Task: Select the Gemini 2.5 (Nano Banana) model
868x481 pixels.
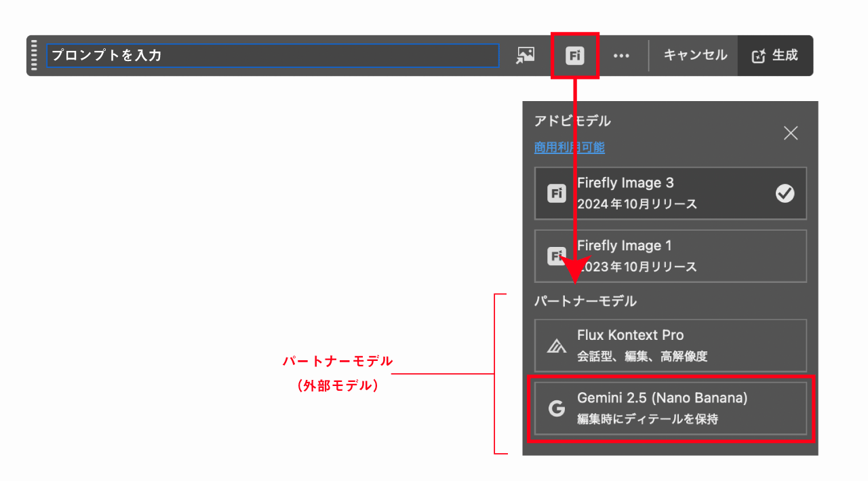Action: 671,408
